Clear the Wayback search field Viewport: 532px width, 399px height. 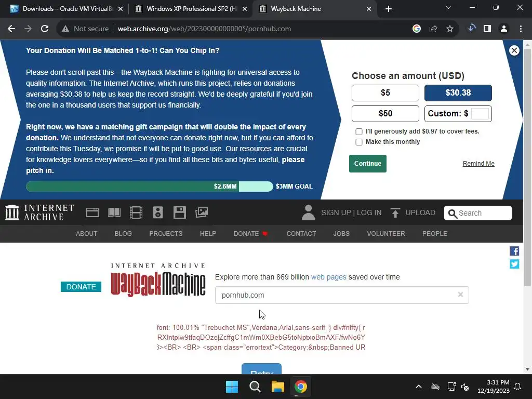(460, 295)
